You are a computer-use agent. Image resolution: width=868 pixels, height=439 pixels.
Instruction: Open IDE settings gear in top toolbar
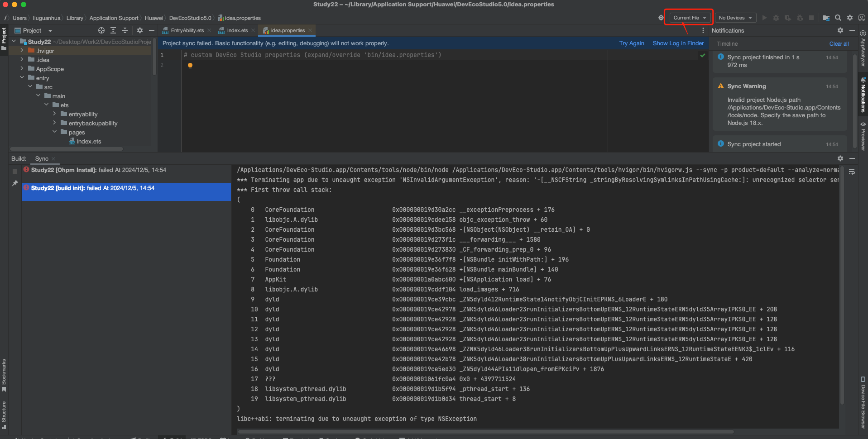[x=850, y=18]
